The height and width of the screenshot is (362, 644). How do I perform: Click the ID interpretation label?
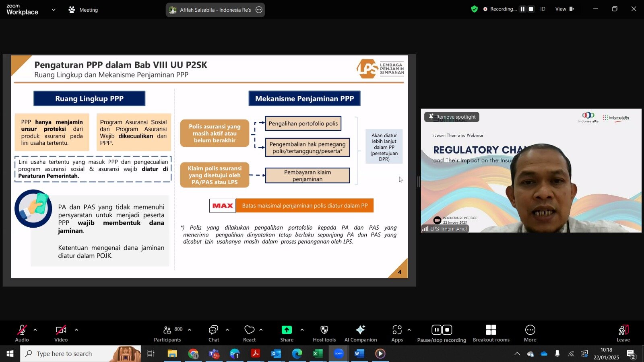543,9
